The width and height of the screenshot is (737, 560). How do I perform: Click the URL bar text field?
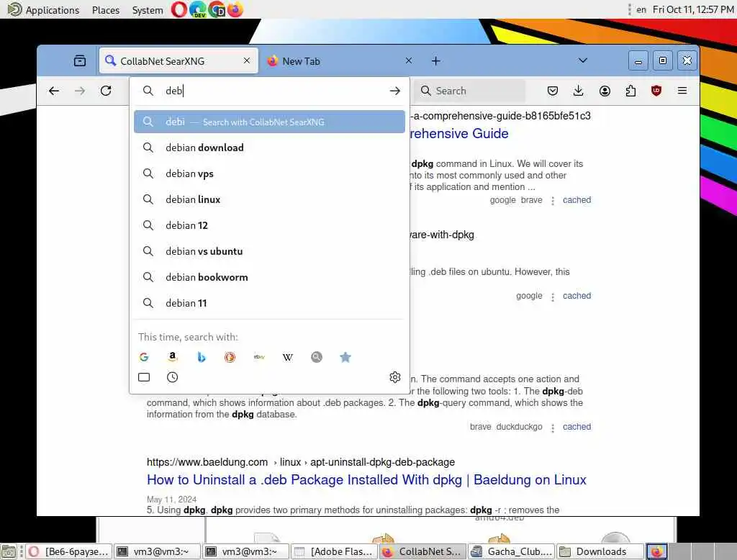[275, 91]
